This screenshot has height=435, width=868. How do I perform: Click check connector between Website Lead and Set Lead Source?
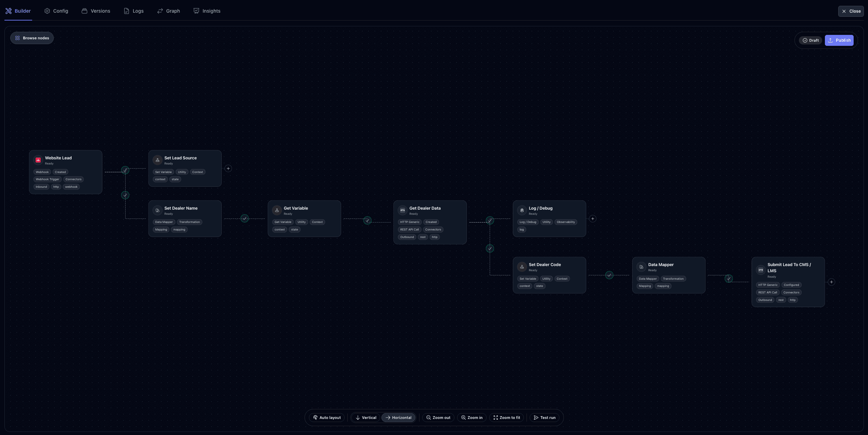(x=125, y=170)
